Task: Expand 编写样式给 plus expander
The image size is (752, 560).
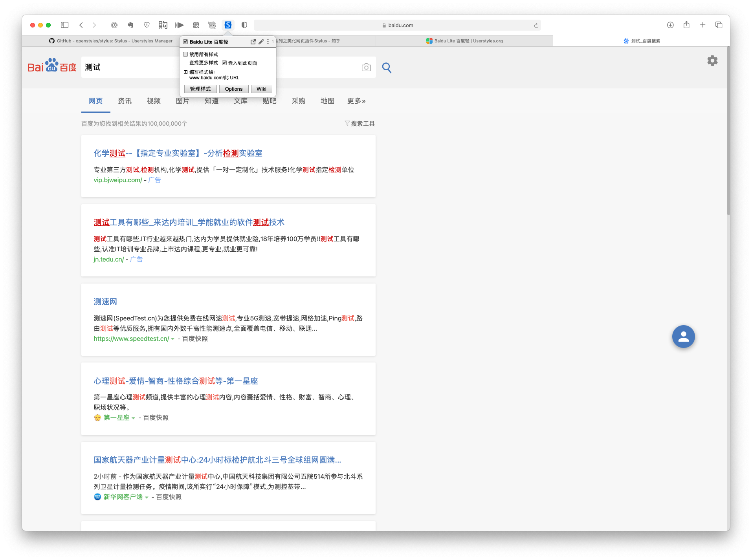Action: point(185,72)
